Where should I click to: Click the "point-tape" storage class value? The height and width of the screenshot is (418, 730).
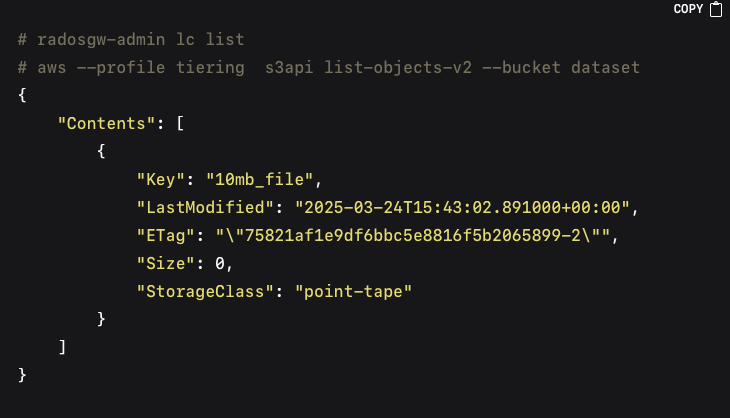point(353,291)
